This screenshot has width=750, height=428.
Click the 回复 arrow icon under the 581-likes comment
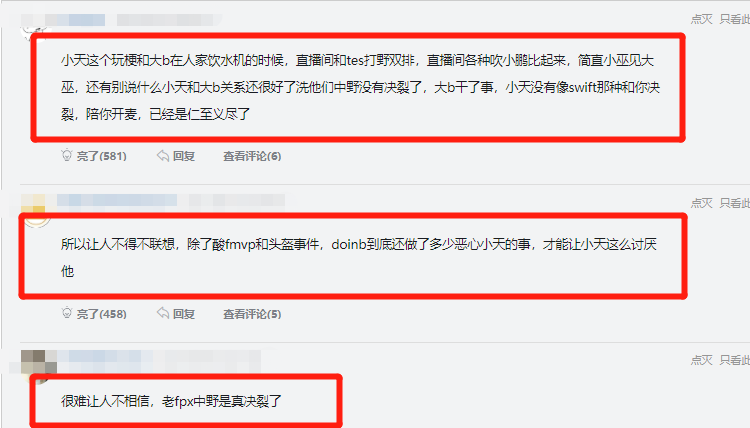click(163, 155)
